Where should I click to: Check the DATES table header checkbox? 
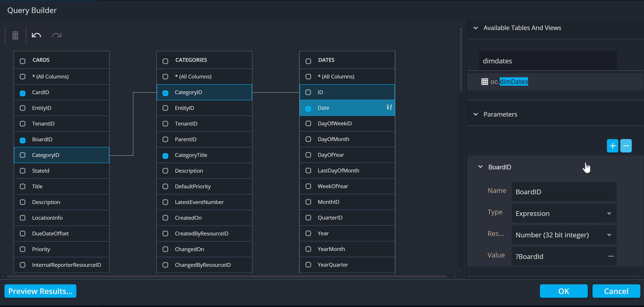(x=308, y=61)
